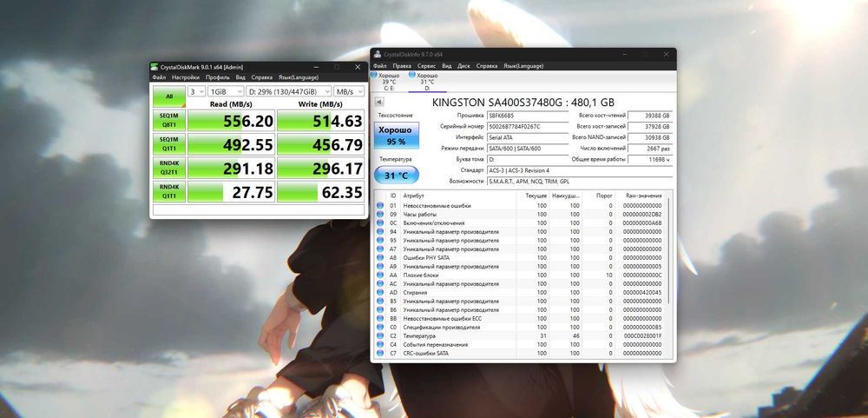Open Правка menu in CrystalDiskInfo
868x418 pixels.
tap(402, 66)
